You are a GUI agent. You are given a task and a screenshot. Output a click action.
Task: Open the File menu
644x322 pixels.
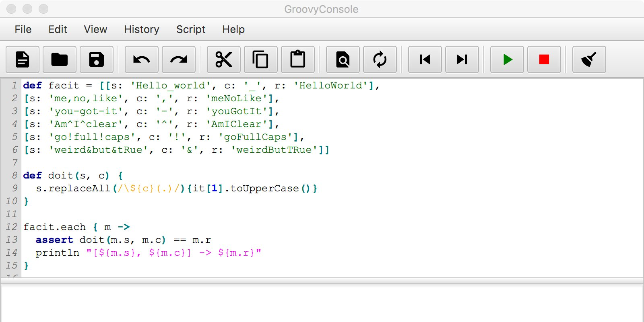click(23, 29)
